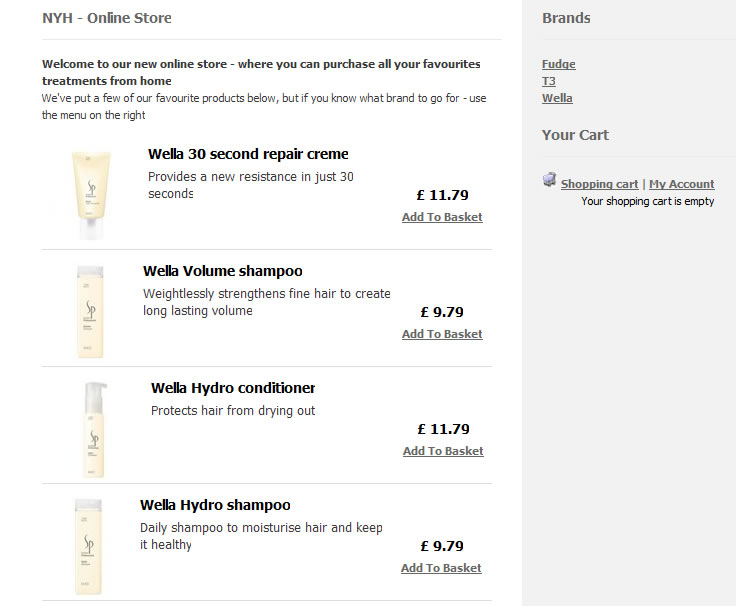Click the Hydro shampoo bottle image

88,545
